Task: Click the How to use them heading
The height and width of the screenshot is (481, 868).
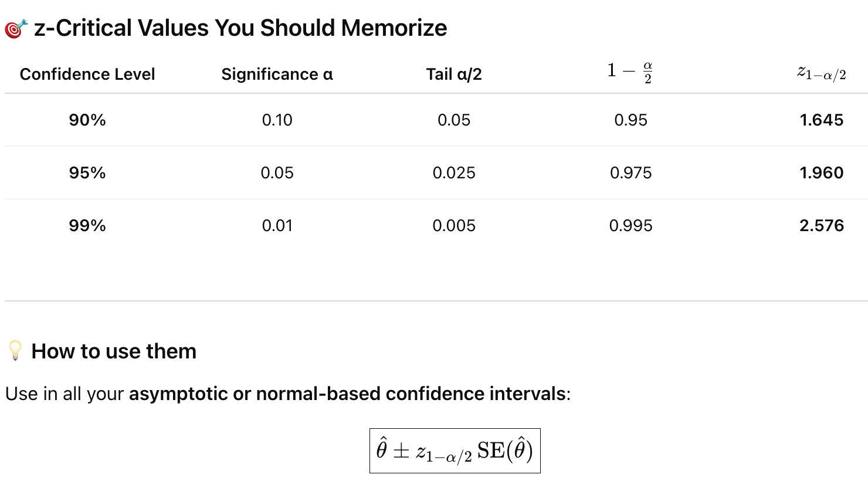Action: [114, 351]
